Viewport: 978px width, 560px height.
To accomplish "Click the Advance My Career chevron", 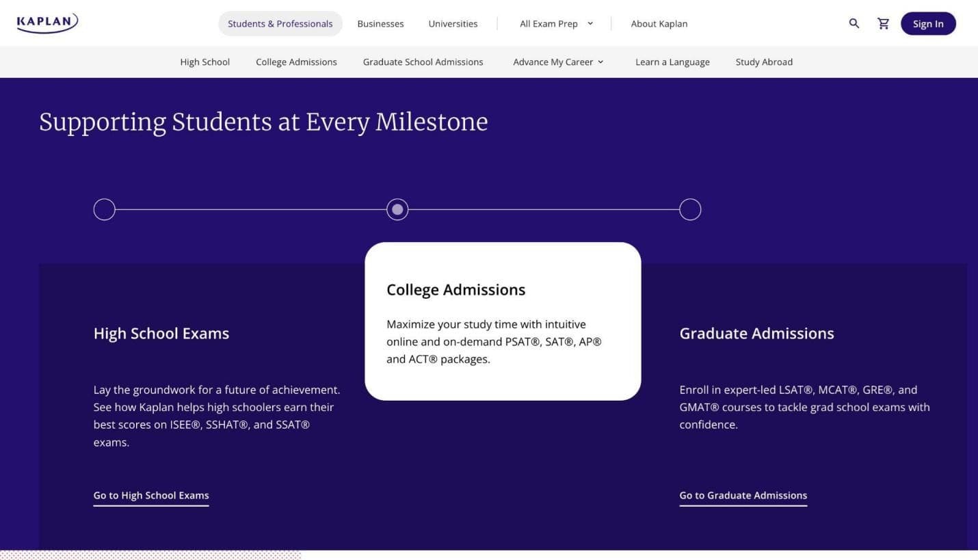I will click(x=600, y=62).
